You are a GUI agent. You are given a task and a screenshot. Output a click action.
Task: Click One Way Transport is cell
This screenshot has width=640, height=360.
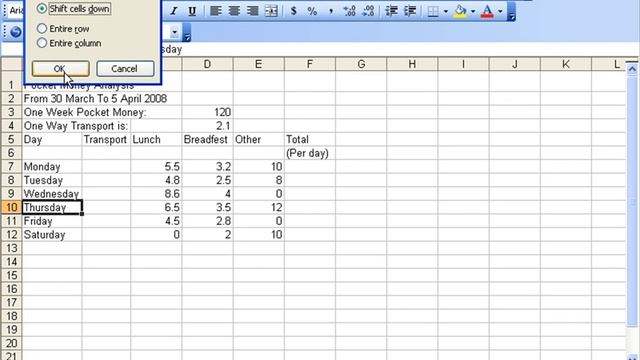coord(76,126)
